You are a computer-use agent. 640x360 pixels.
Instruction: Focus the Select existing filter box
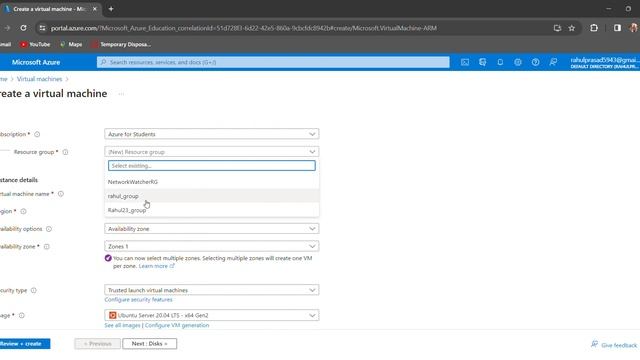click(211, 166)
